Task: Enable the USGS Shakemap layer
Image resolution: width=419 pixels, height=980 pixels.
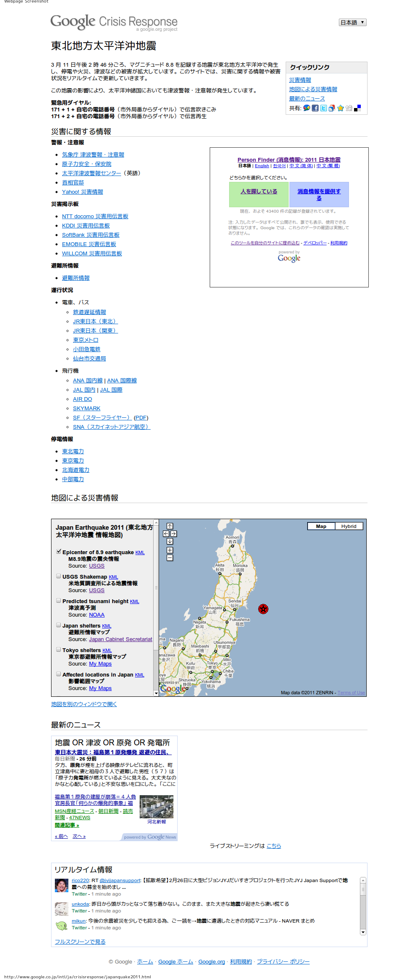Action: coord(59,576)
